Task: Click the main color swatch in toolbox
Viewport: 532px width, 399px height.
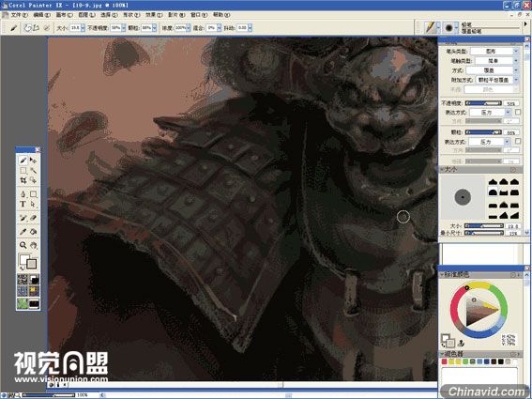Action: pos(24,259)
